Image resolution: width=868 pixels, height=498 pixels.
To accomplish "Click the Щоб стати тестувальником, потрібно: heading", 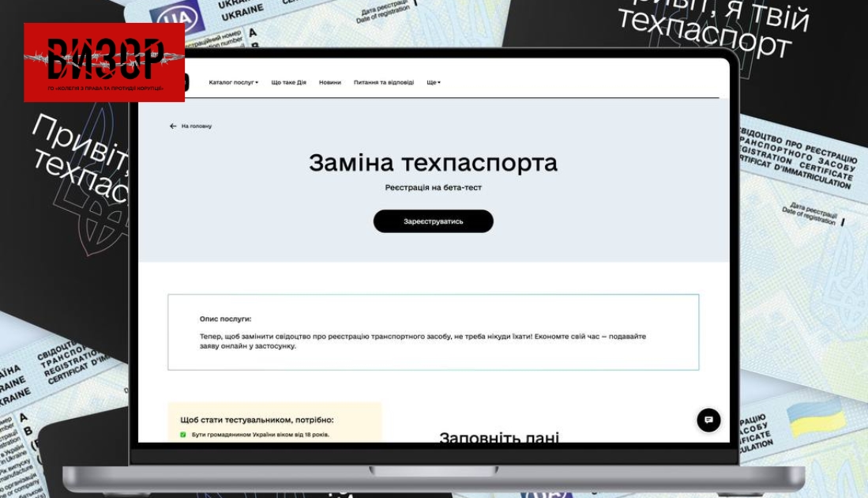I will pos(257,420).
